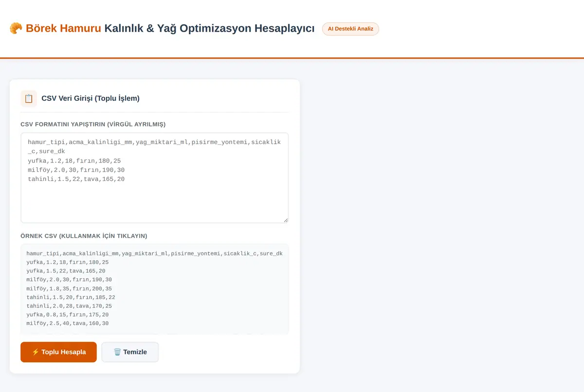Click the clipboard icon beside CSV Veri Girişi

29,98
